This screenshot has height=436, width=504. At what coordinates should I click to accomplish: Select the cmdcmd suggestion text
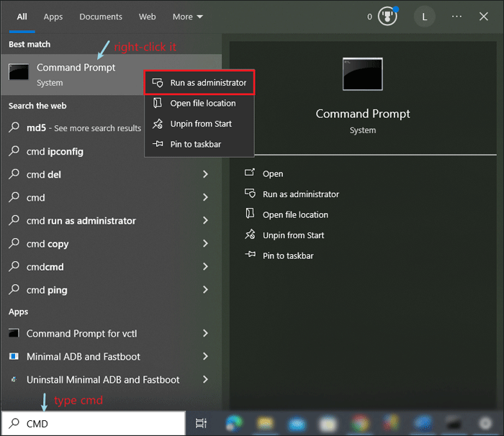point(45,267)
